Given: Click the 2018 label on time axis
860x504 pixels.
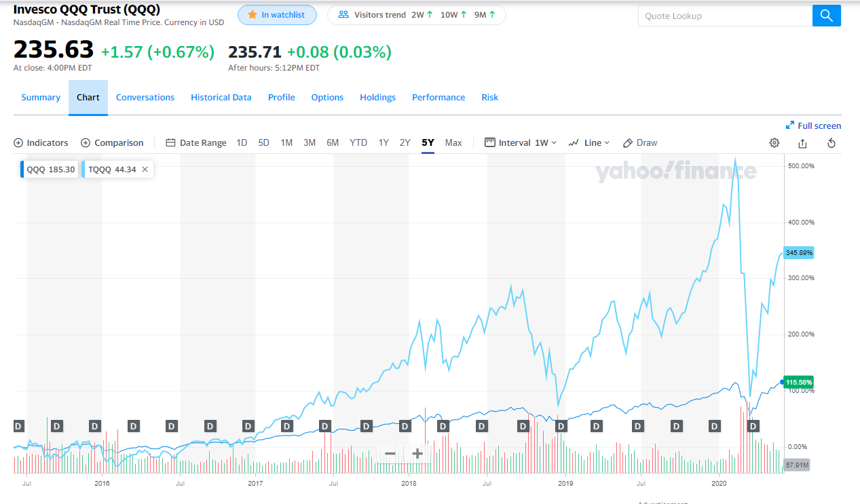Looking at the screenshot, I should pos(409,483).
